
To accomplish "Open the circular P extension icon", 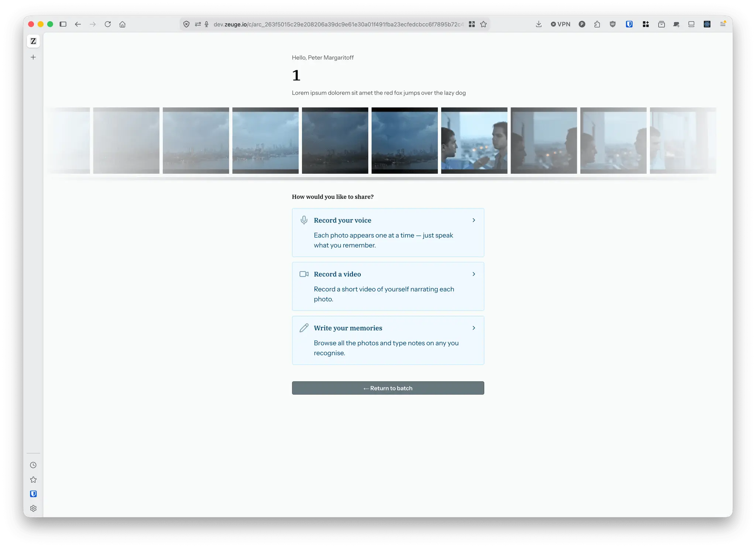I will (582, 24).
